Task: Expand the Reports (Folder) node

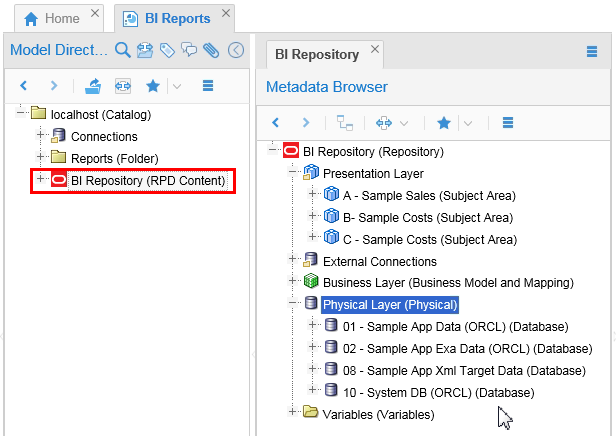Action: [x=40, y=157]
